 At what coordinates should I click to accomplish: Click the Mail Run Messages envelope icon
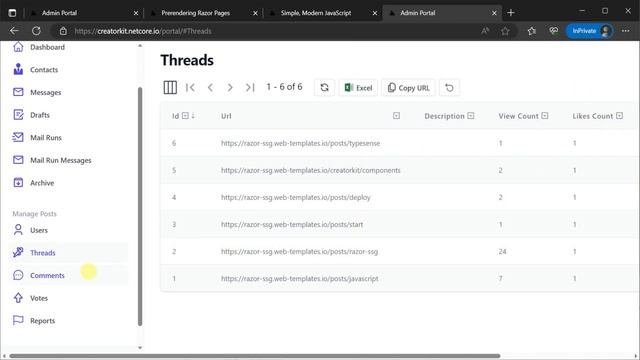tap(18, 160)
